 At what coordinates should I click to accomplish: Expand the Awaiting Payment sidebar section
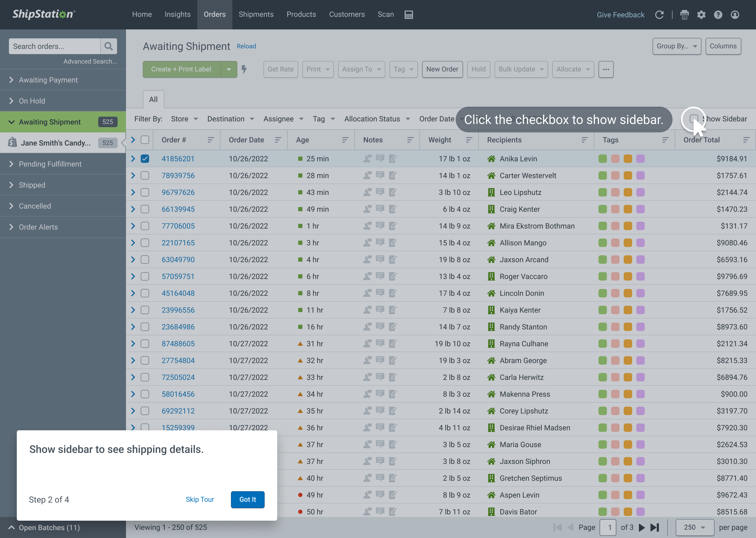[48, 80]
